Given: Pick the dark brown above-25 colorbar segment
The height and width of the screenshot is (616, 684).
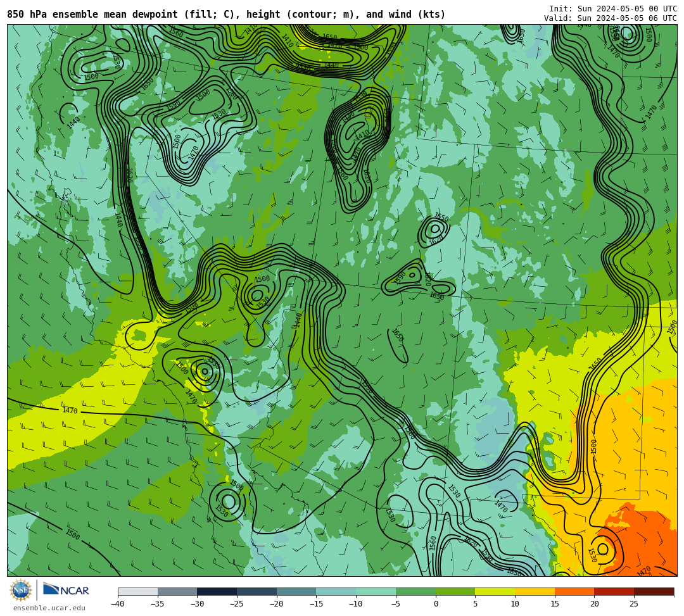Looking at the screenshot, I should [654, 591].
